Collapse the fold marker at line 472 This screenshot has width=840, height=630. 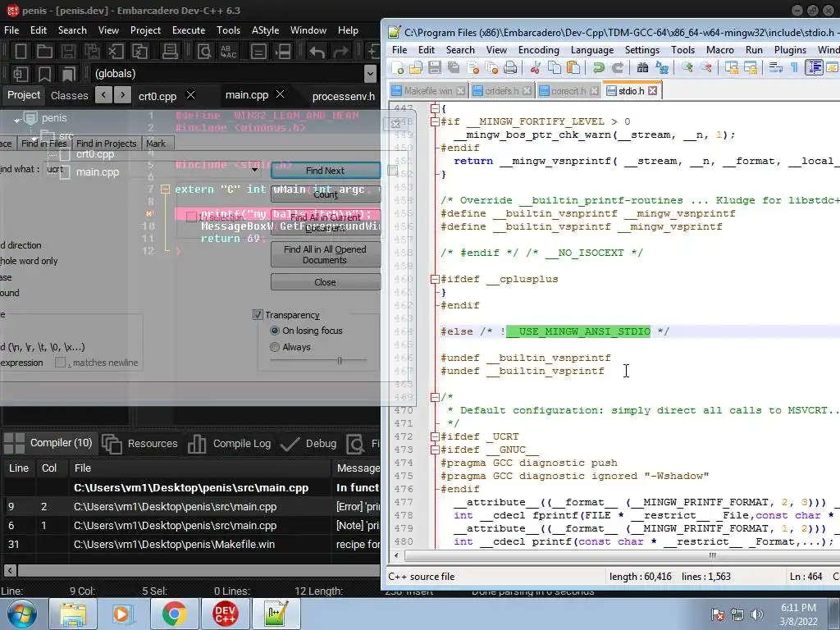[435, 436]
